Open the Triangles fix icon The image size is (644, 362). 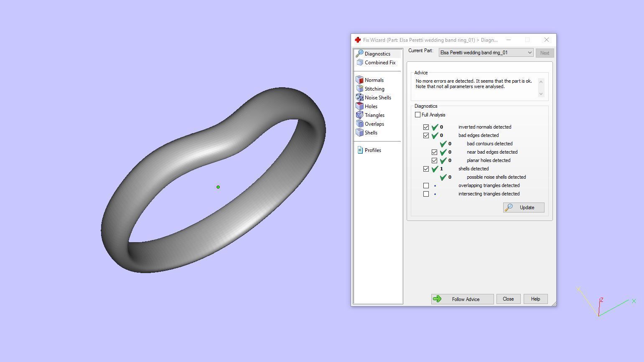coord(359,115)
